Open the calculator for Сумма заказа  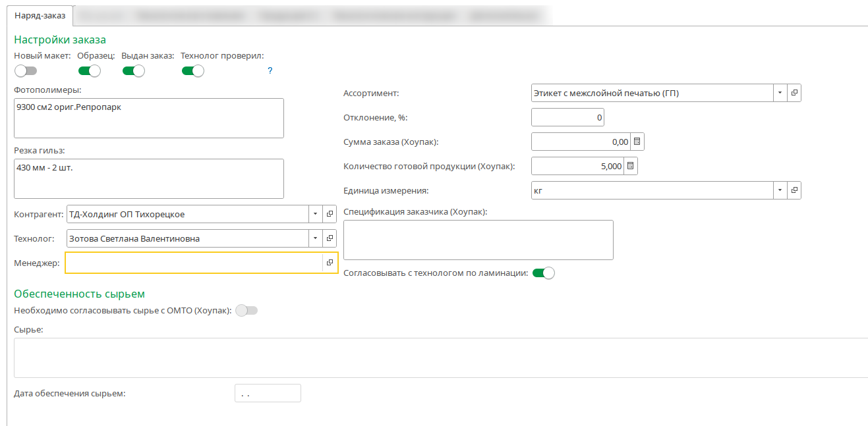click(x=637, y=142)
